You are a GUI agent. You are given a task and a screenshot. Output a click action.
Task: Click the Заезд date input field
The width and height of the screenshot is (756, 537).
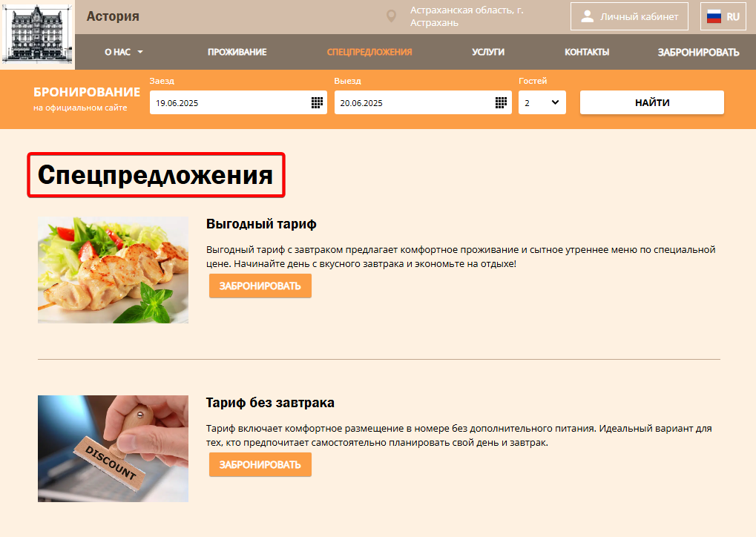(x=238, y=102)
